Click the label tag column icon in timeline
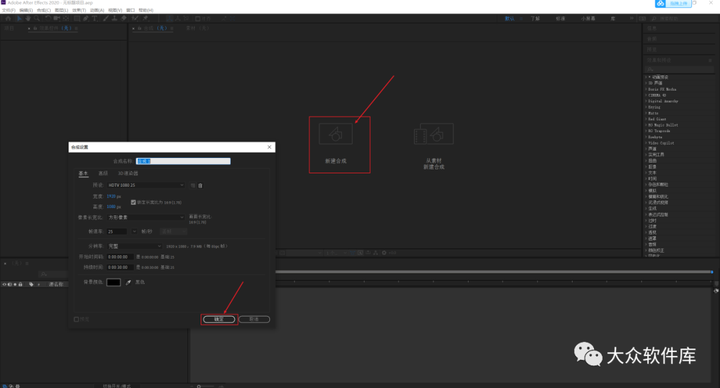 coord(31,285)
